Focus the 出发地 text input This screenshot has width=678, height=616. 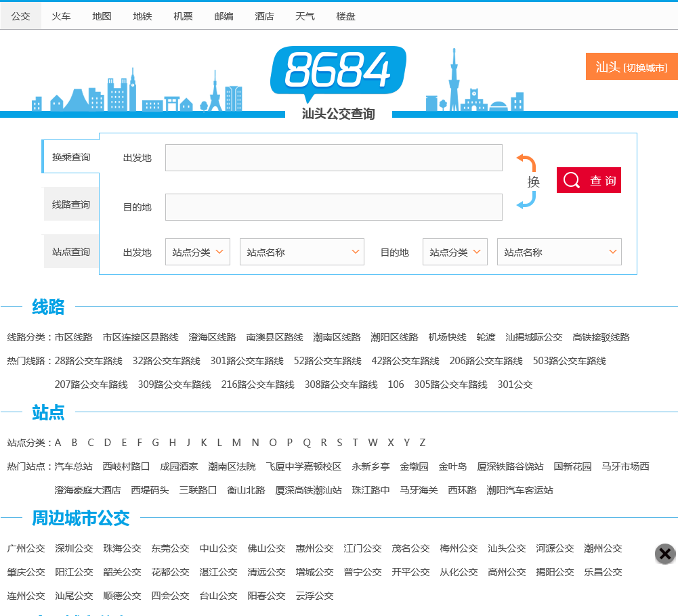(334, 158)
